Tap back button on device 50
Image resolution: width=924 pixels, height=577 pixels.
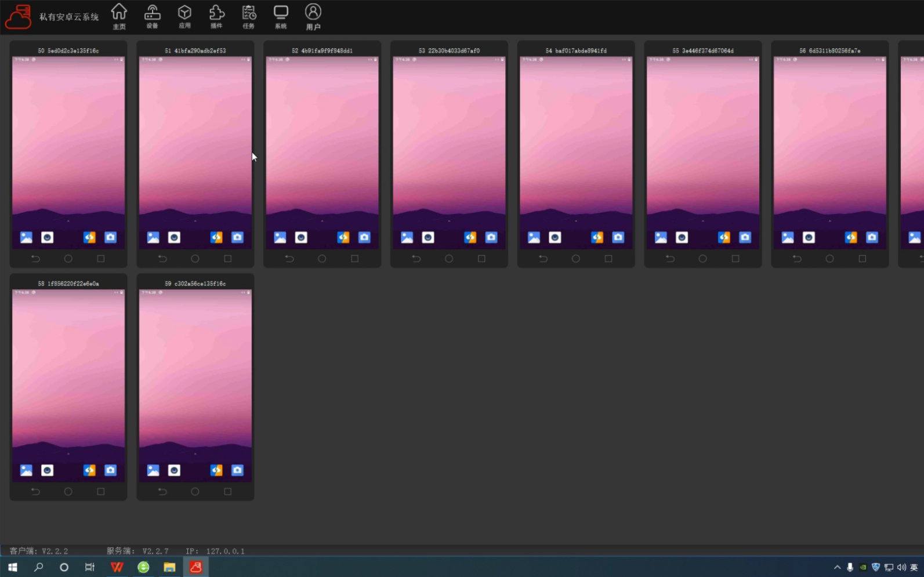point(35,259)
